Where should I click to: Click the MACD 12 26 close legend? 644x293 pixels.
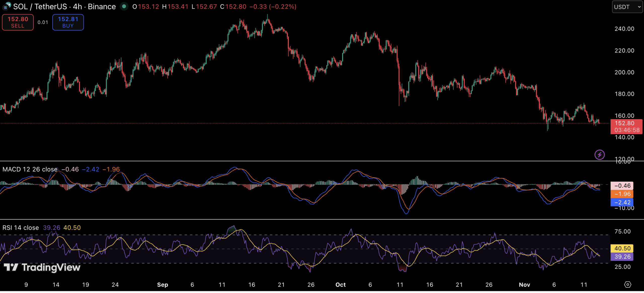coord(30,170)
